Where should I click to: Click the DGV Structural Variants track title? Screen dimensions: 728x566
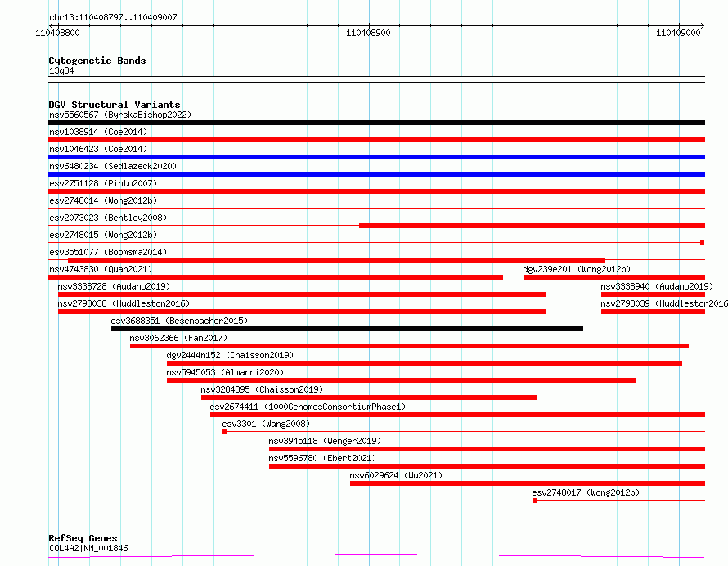tap(115, 105)
